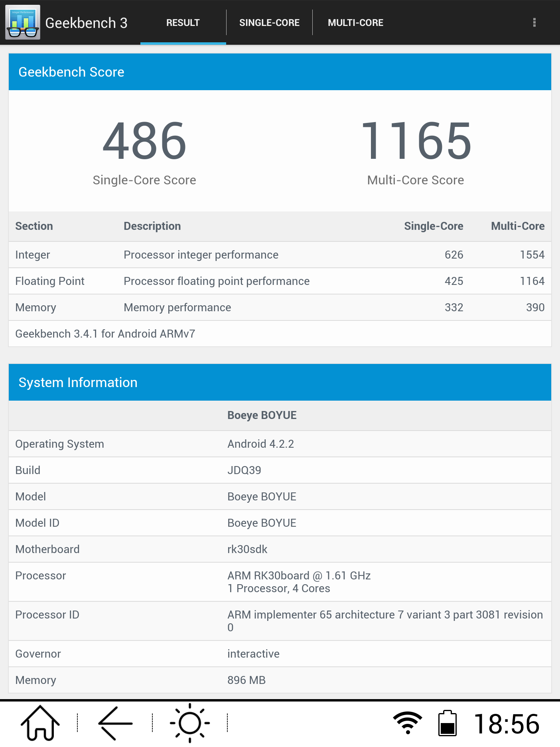Tap the Geekbench 3 app icon
The height and width of the screenshot is (747, 560).
(x=23, y=22)
